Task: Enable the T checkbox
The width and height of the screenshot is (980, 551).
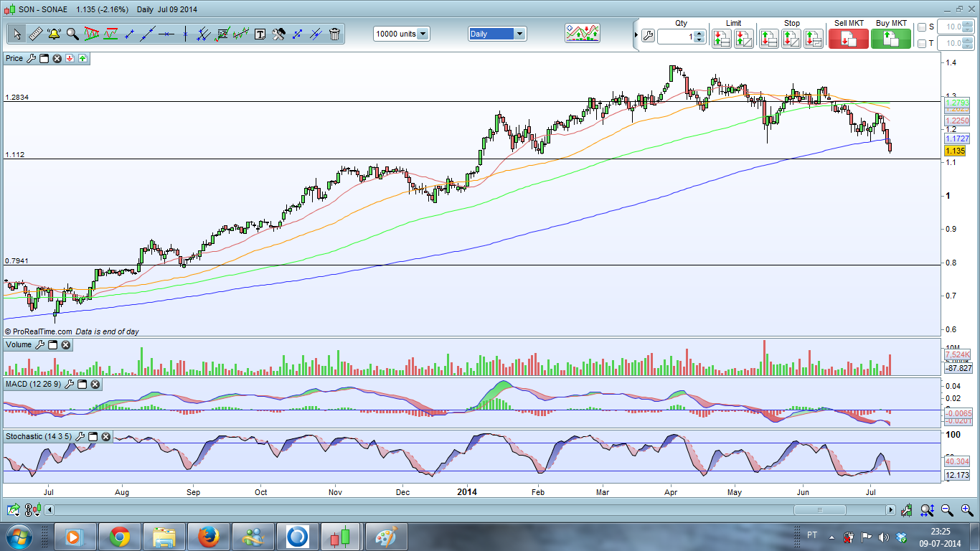Action: point(922,44)
